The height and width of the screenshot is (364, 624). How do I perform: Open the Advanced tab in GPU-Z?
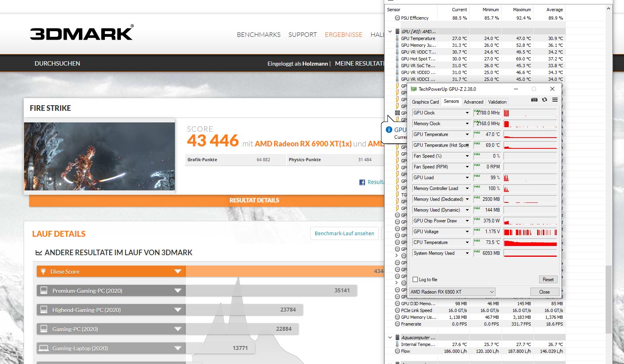[x=474, y=102]
